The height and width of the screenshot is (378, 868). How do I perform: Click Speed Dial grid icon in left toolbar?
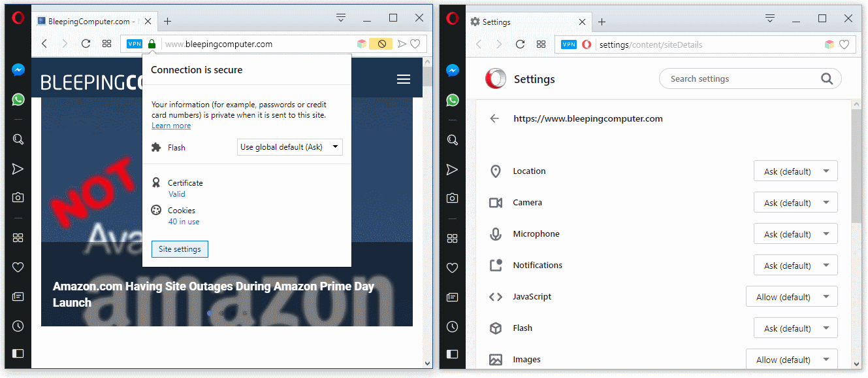(106, 44)
